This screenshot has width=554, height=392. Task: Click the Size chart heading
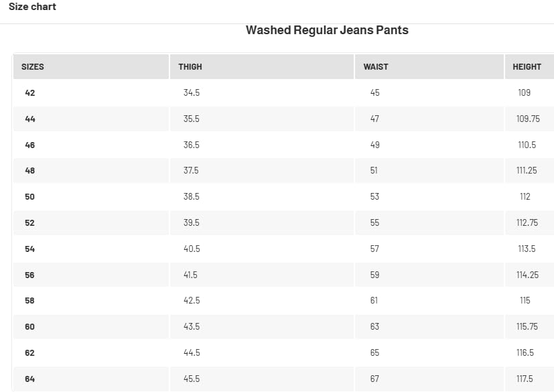[32, 7]
